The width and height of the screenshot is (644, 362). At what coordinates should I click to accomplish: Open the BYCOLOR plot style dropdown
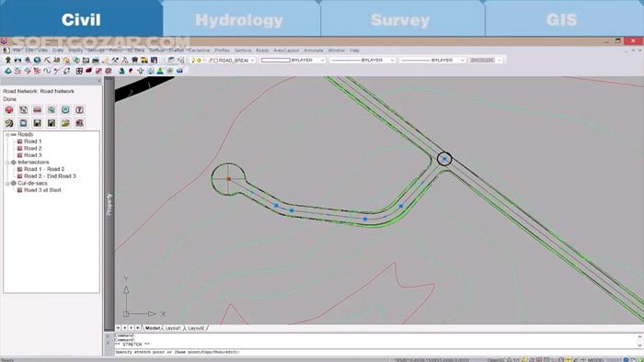500,61
